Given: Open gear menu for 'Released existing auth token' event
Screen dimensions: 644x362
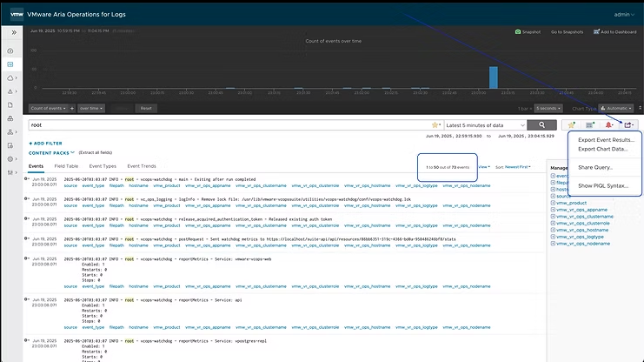Looking at the screenshot, I should (27, 218).
